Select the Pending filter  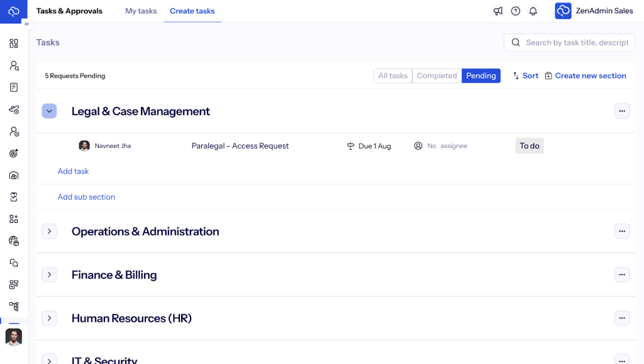point(481,76)
